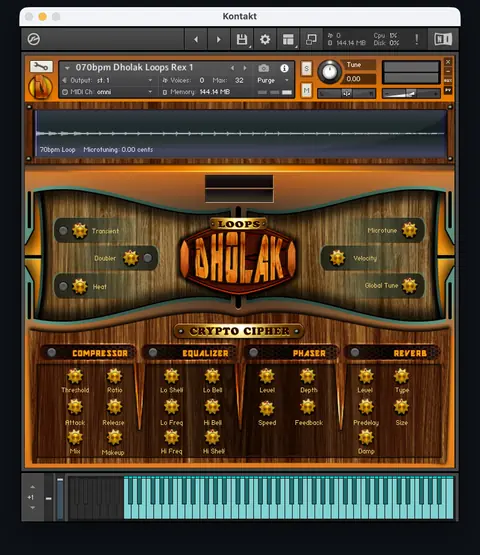Click the reverb Damp knob
Screen dimensions: 480x555
click(366, 437)
